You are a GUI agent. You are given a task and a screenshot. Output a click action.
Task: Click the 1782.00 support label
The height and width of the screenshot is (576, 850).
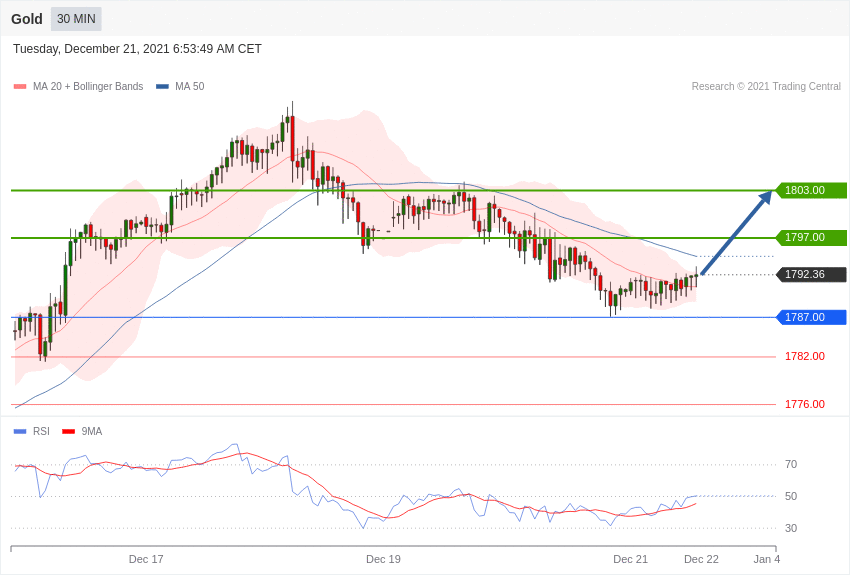(x=805, y=356)
